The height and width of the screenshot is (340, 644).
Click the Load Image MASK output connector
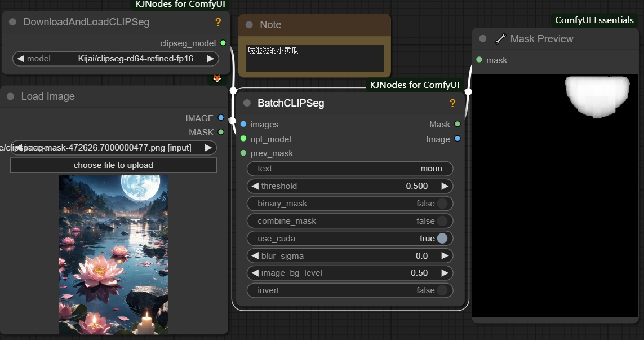tap(221, 132)
